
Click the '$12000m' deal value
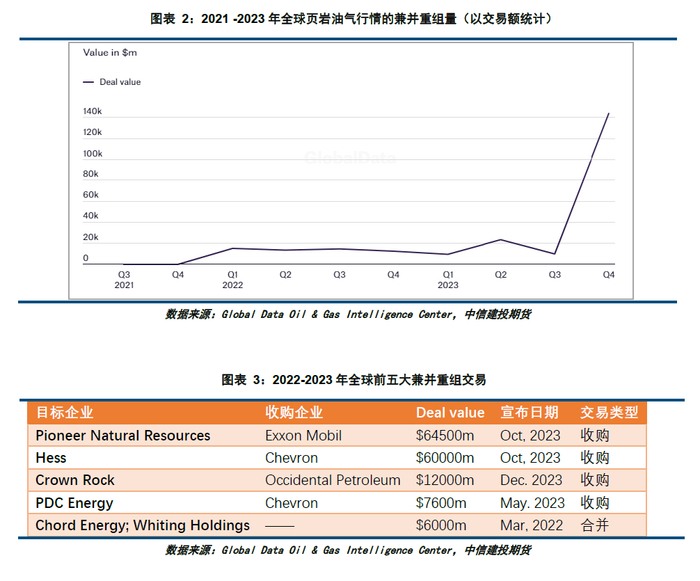pos(445,480)
